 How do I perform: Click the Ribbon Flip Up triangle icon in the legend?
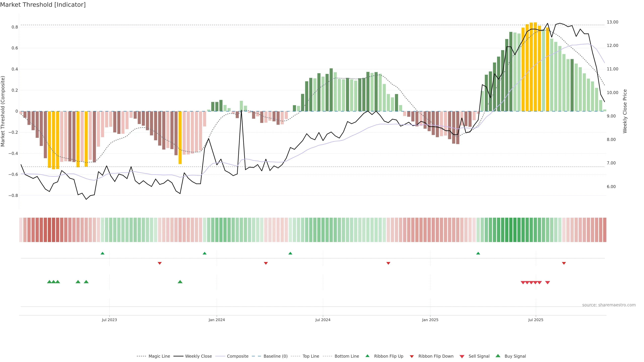[367, 356]
